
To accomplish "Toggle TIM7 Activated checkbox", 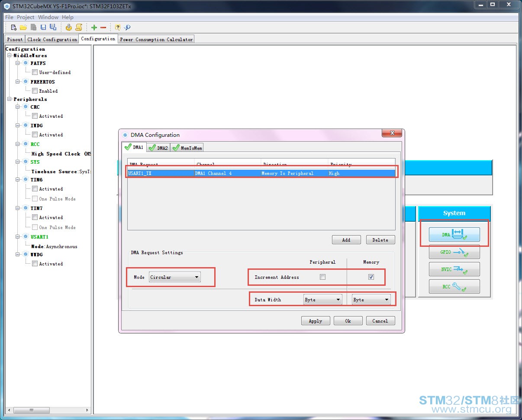I will [x=35, y=217].
